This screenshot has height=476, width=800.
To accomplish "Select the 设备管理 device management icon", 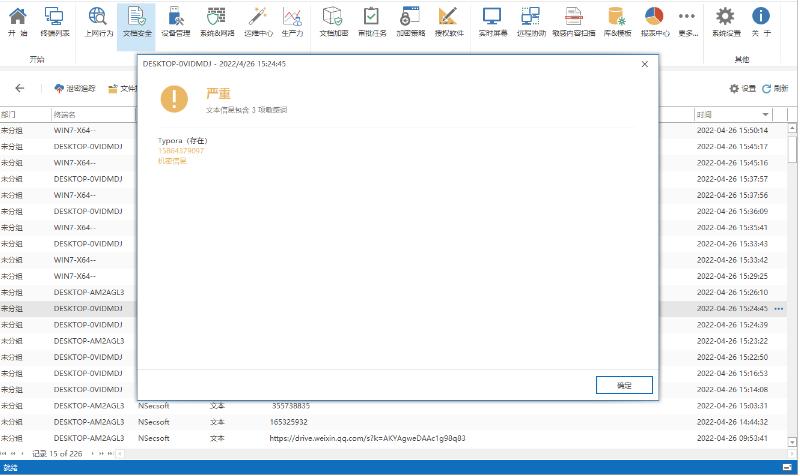I will (175, 21).
